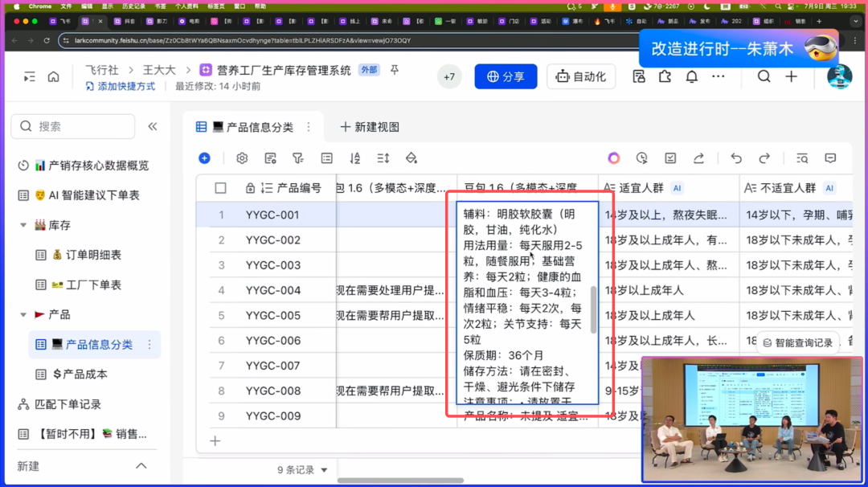
Task: Click the blue add record plus icon
Action: pos(205,158)
